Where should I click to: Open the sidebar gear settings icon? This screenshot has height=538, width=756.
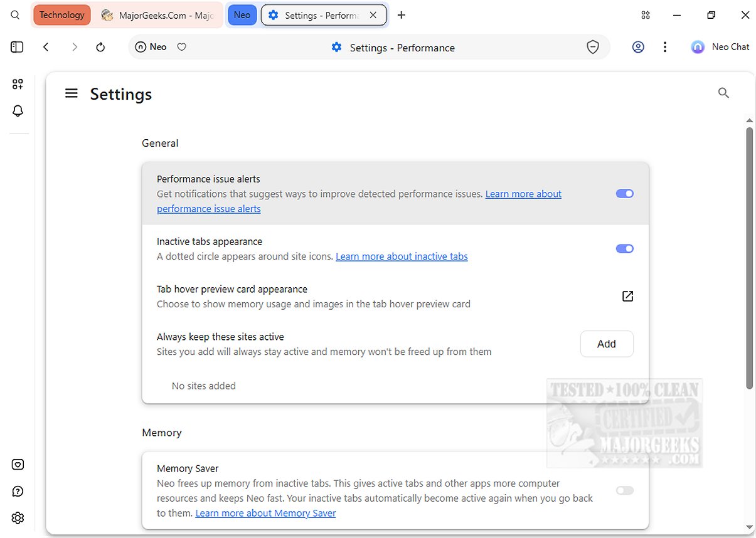click(x=18, y=518)
